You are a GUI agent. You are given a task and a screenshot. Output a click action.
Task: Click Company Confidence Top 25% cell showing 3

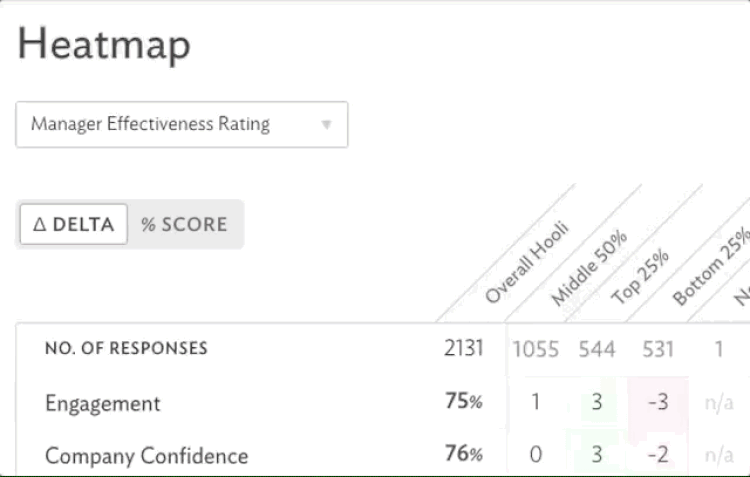[597, 455]
